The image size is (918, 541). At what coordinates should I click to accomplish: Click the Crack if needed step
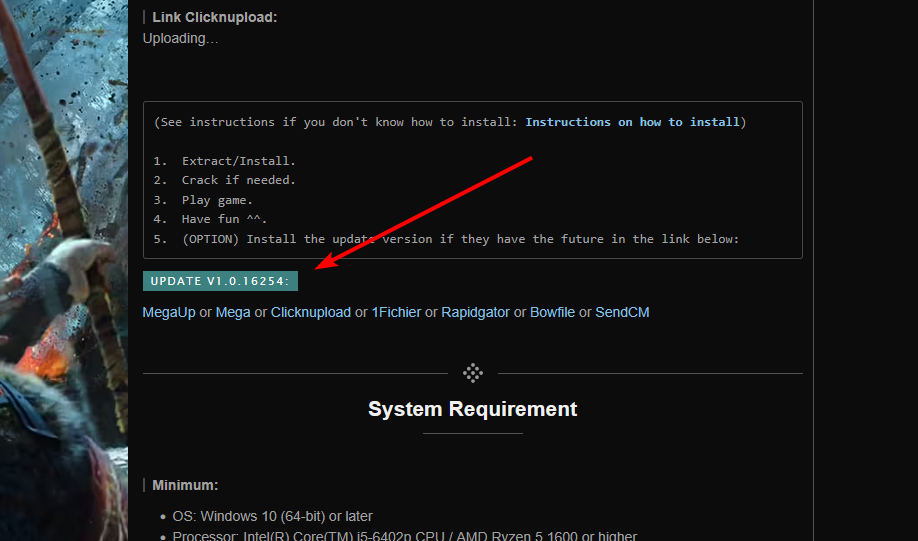click(x=238, y=180)
